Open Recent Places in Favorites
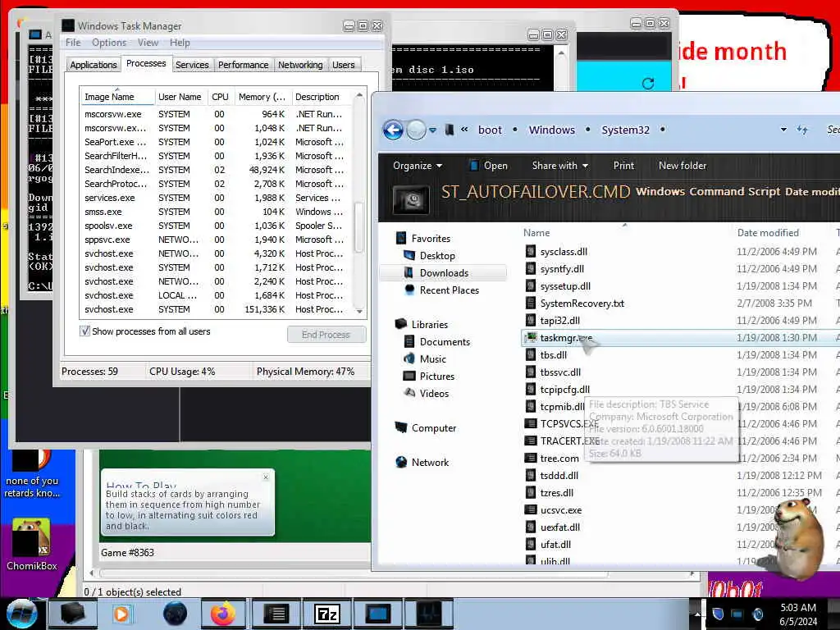840x630 pixels. tap(449, 290)
